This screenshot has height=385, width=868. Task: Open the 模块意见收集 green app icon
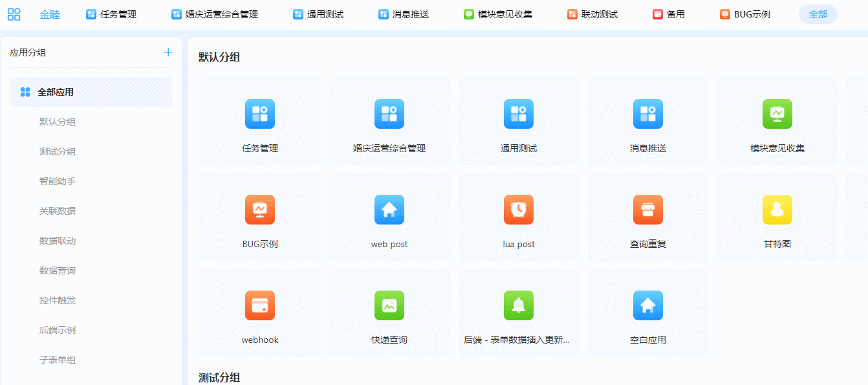(777, 114)
